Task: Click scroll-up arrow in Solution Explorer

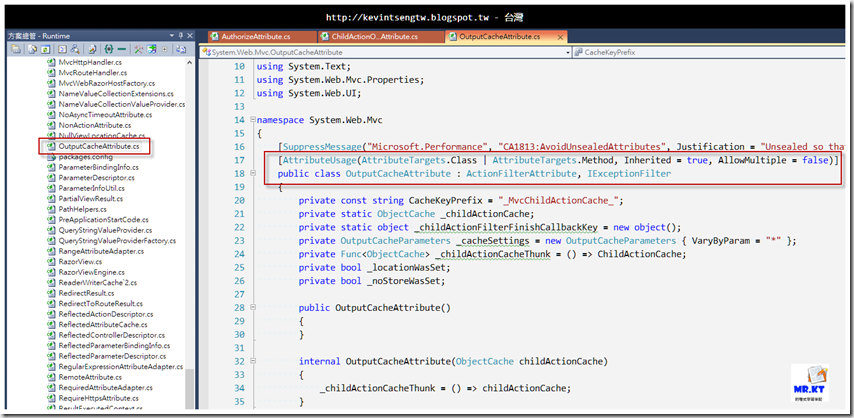Action: (190, 63)
